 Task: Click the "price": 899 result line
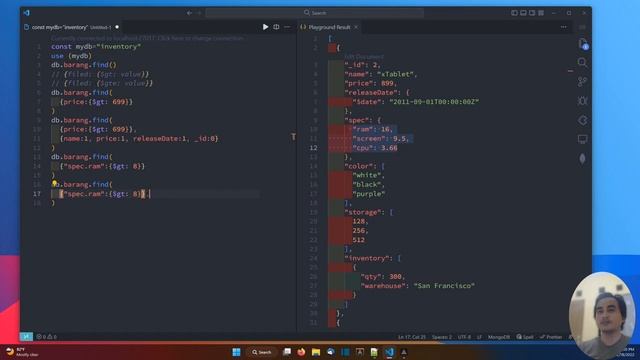371,83
